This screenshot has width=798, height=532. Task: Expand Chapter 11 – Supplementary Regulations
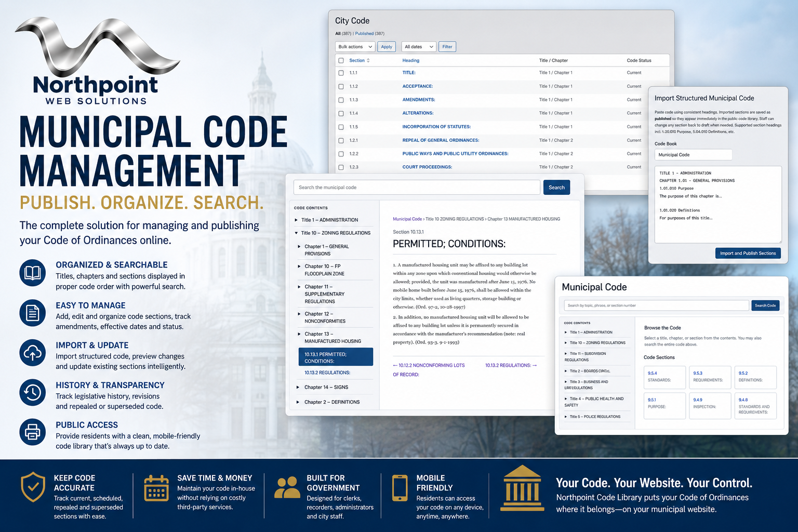299,287
